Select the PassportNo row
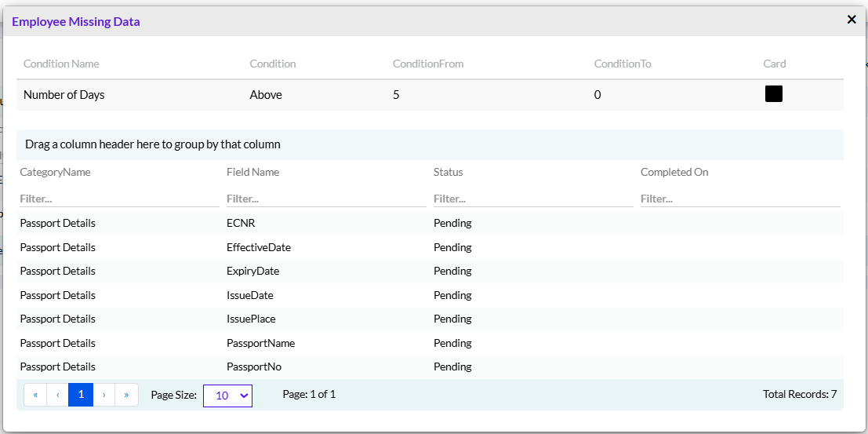 tap(430, 367)
